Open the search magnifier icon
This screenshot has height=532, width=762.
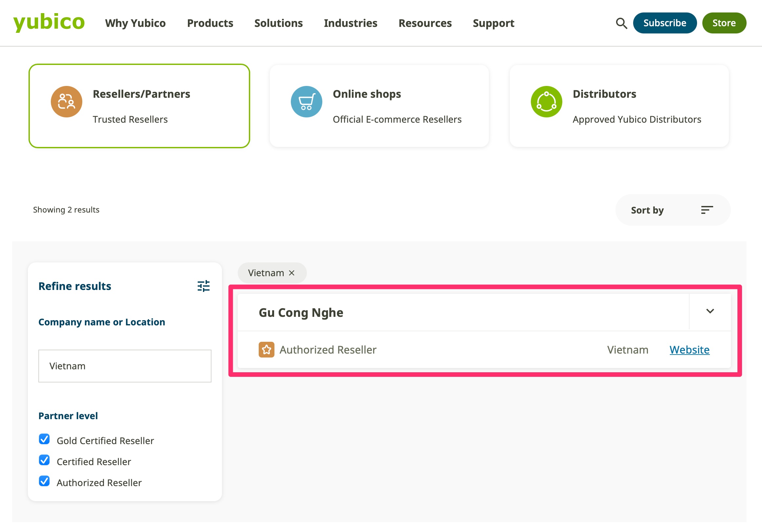click(621, 23)
